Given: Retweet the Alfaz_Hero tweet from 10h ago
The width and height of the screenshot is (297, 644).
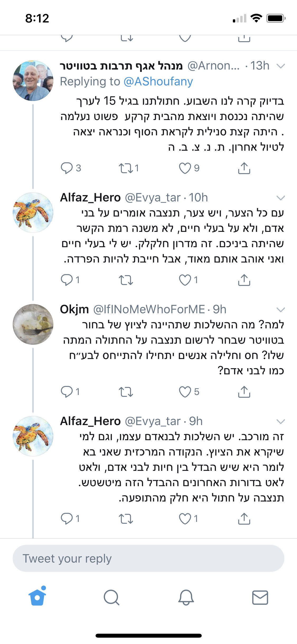Looking at the screenshot, I should (x=126, y=280).
